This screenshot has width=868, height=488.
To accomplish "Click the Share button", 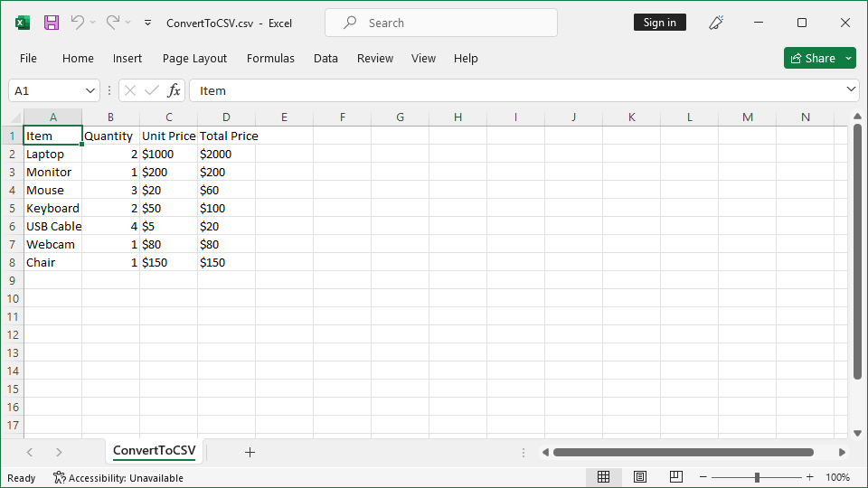I will [x=812, y=58].
